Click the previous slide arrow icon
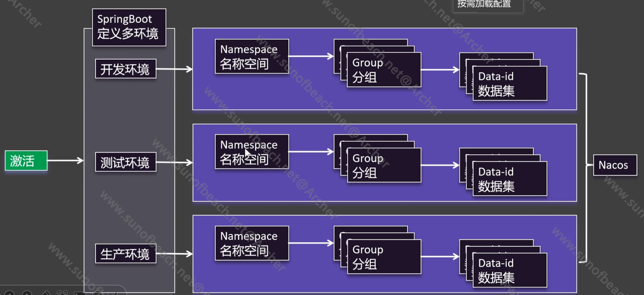Image resolution: width=644 pixels, height=295 pixels. click(10, 293)
